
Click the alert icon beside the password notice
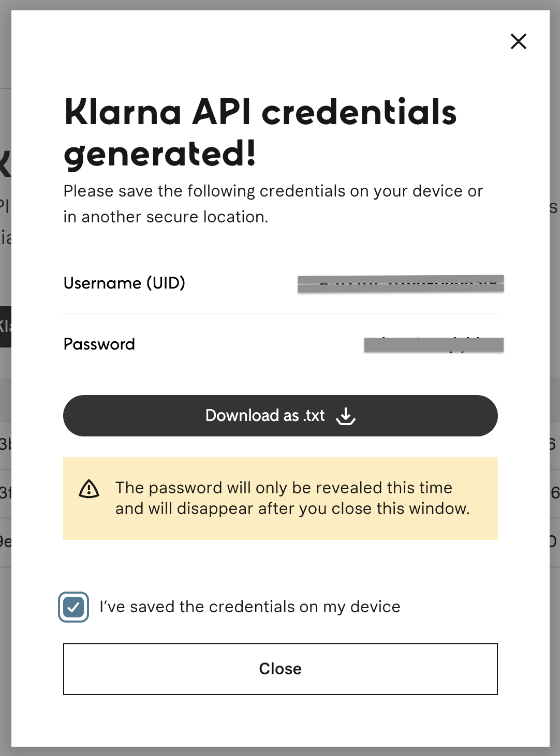(x=89, y=488)
